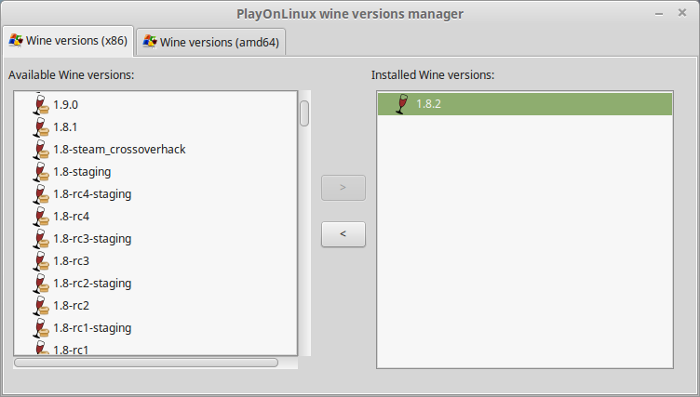Select the wine icon for 1.8-steam_crossoverhack
The image size is (700, 397).
41,149
